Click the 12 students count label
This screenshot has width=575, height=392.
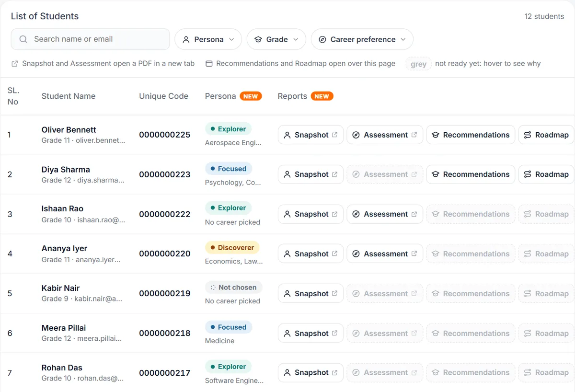tap(544, 16)
